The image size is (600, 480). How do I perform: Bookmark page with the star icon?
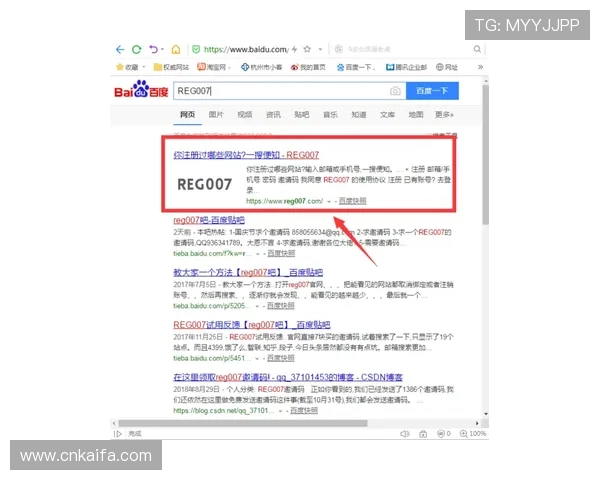pyautogui.click(x=307, y=49)
